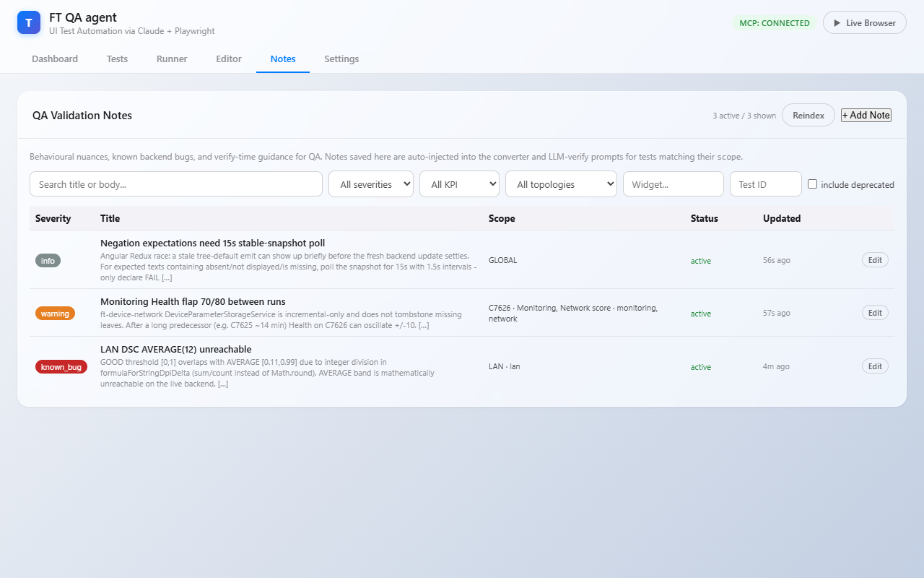
Task: Open the Settings tab
Action: 341,59
